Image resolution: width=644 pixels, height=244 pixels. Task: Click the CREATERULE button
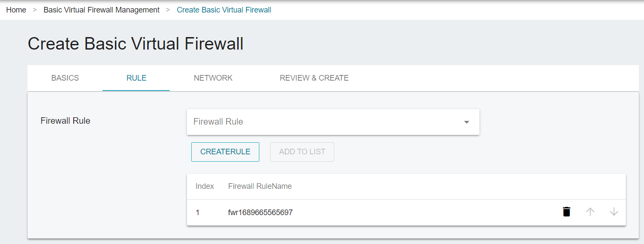(x=225, y=152)
